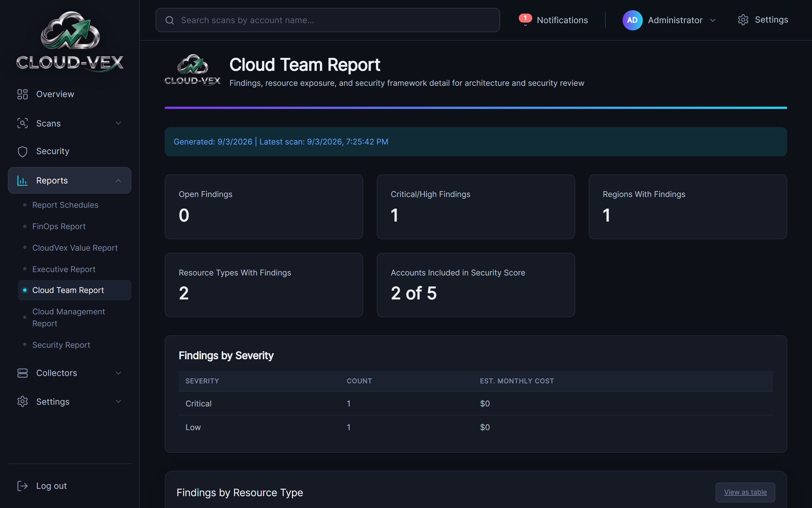The image size is (812, 508).
Task: Click the AD avatar circle
Action: 632,20
